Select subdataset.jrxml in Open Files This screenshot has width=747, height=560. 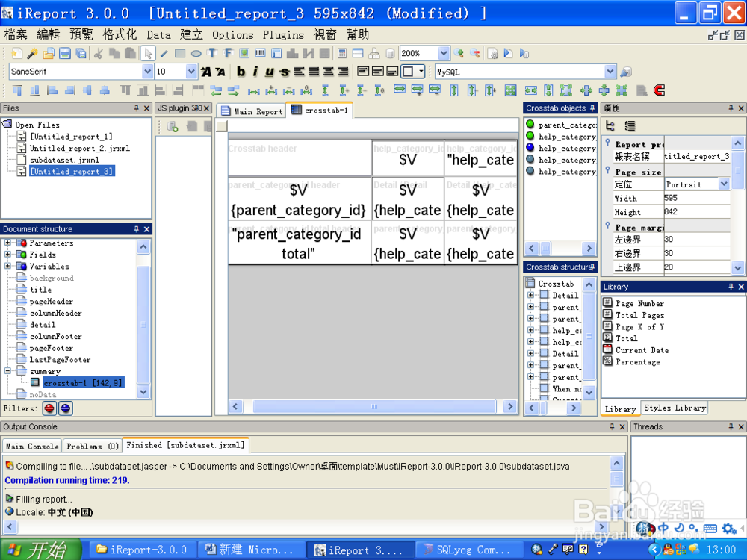64,160
